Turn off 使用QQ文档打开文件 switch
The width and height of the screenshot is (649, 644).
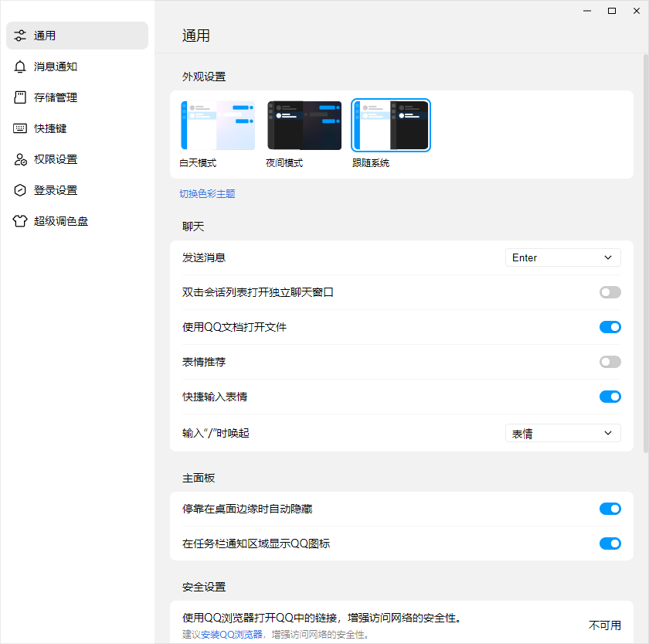coord(610,327)
